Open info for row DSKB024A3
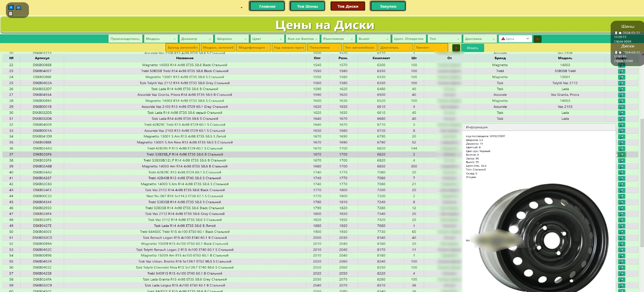 tap(621, 149)
